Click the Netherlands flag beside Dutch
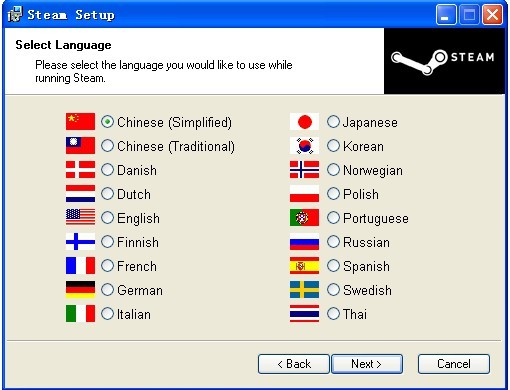Viewport: 510px width, 390px height. [80, 194]
